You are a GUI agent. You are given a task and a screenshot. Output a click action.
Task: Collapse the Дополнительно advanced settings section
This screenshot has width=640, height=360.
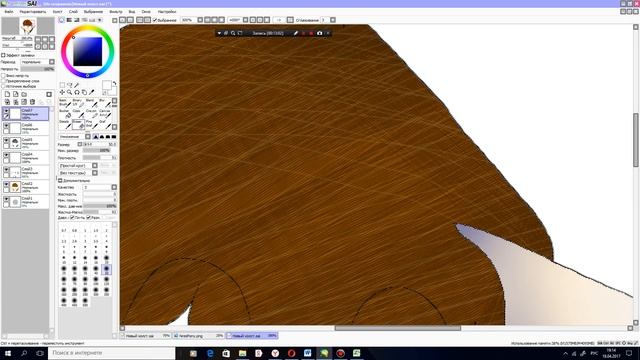60,180
